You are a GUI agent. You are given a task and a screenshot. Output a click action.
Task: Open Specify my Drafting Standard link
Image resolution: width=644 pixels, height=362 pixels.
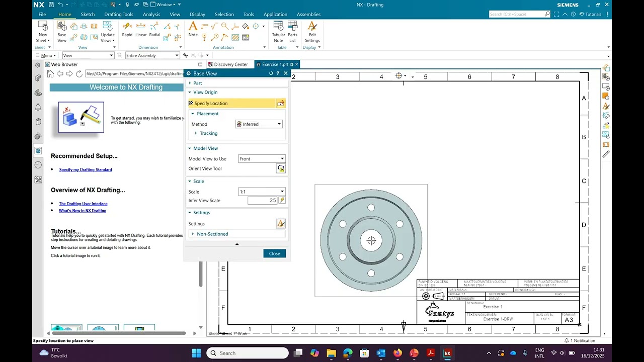pyautogui.click(x=86, y=169)
